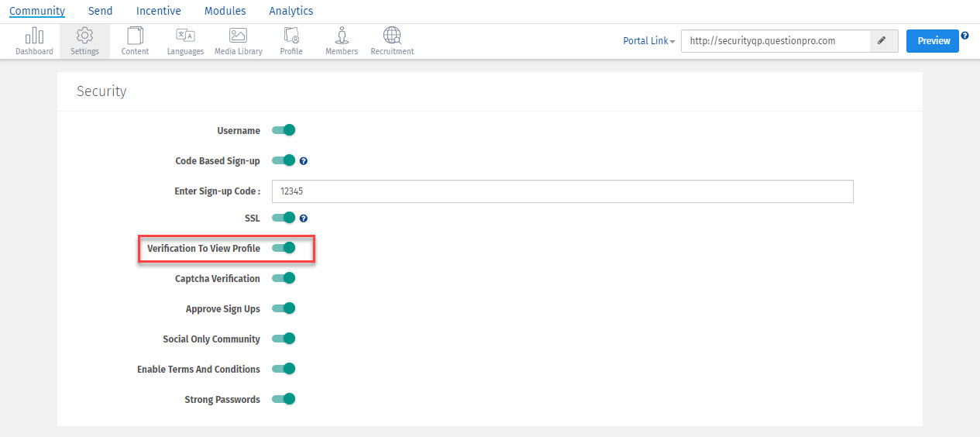The width and height of the screenshot is (980, 437).
Task: Open the Dashboard icon in the toolbar
Action: [x=34, y=41]
